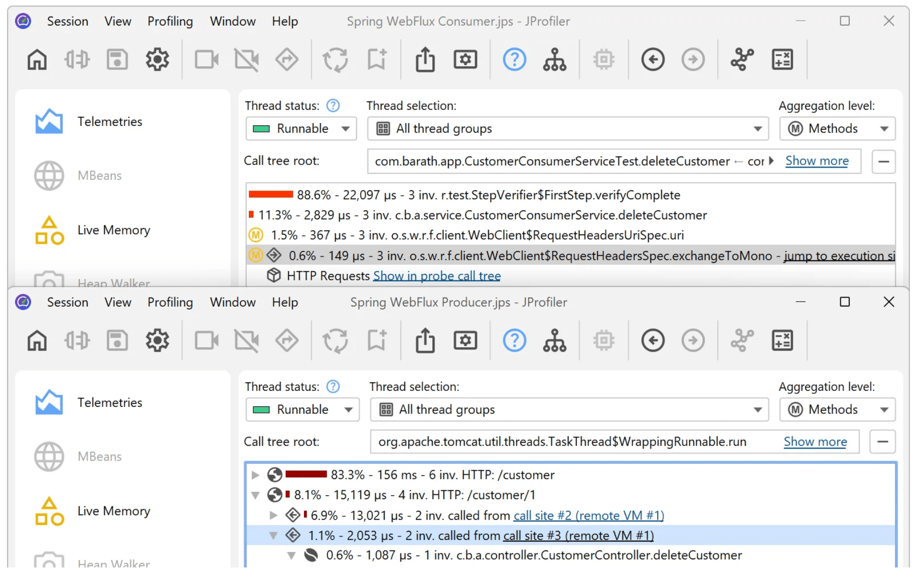This screenshot has height=575, width=924.
Task: Click the run GC refresh icon in Producer window
Action: (335, 341)
